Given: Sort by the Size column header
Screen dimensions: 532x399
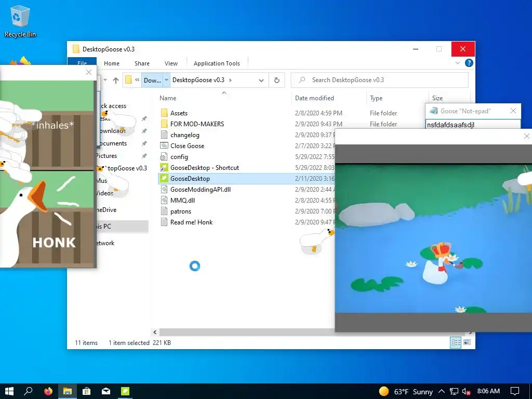Looking at the screenshot, I should tap(437, 98).
